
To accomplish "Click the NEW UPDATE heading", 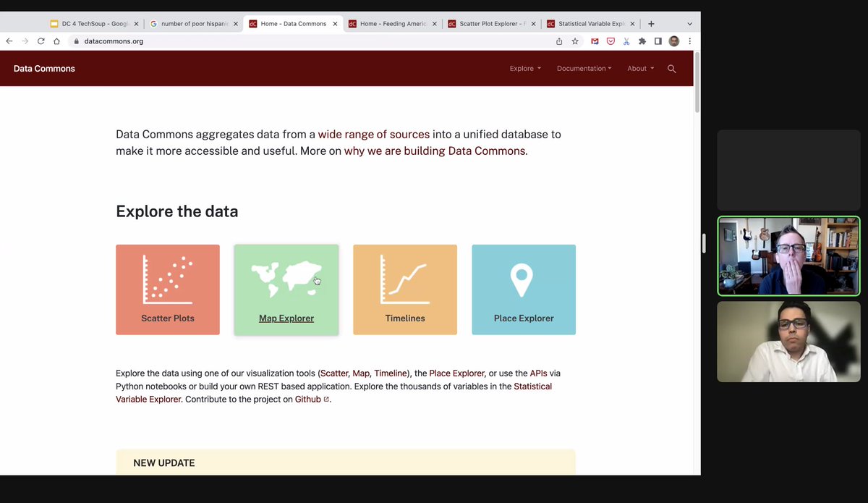I will tap(164, 463).
